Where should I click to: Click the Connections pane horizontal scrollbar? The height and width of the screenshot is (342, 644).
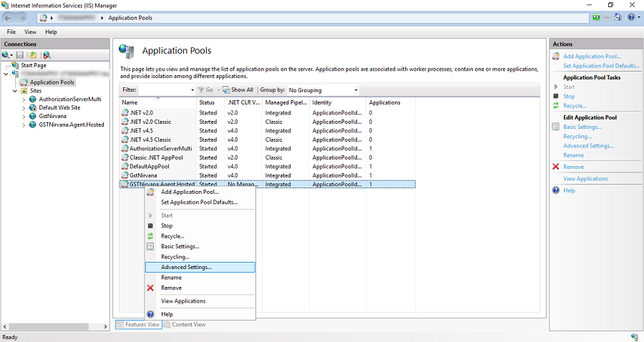[49, 326]
